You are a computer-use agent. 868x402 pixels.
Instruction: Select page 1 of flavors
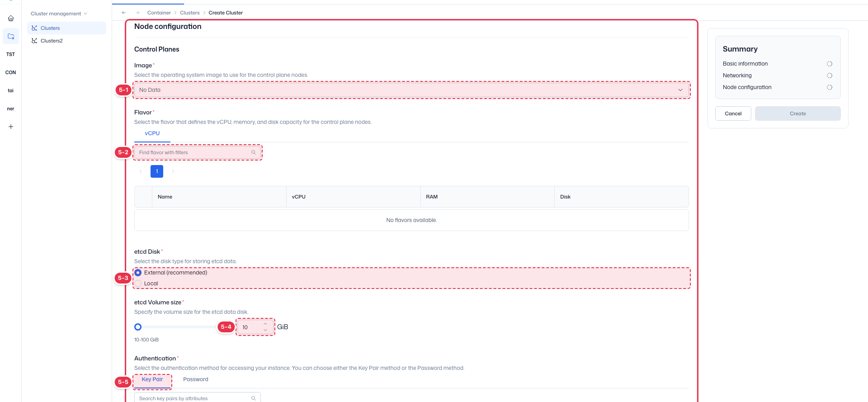click(x=157, y=171)
